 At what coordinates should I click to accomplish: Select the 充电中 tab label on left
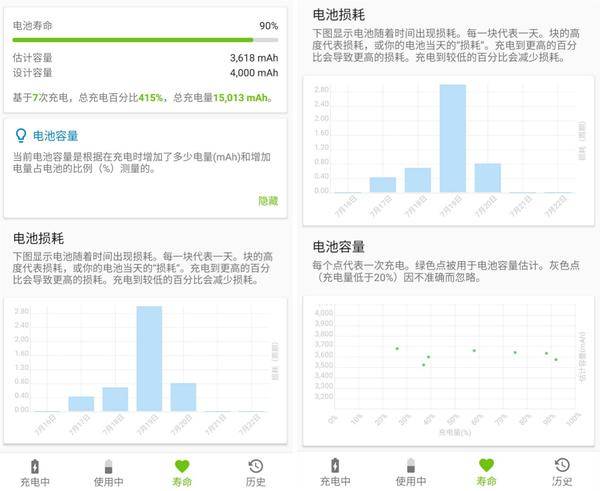pyautogui.click(x=35, y=482)
